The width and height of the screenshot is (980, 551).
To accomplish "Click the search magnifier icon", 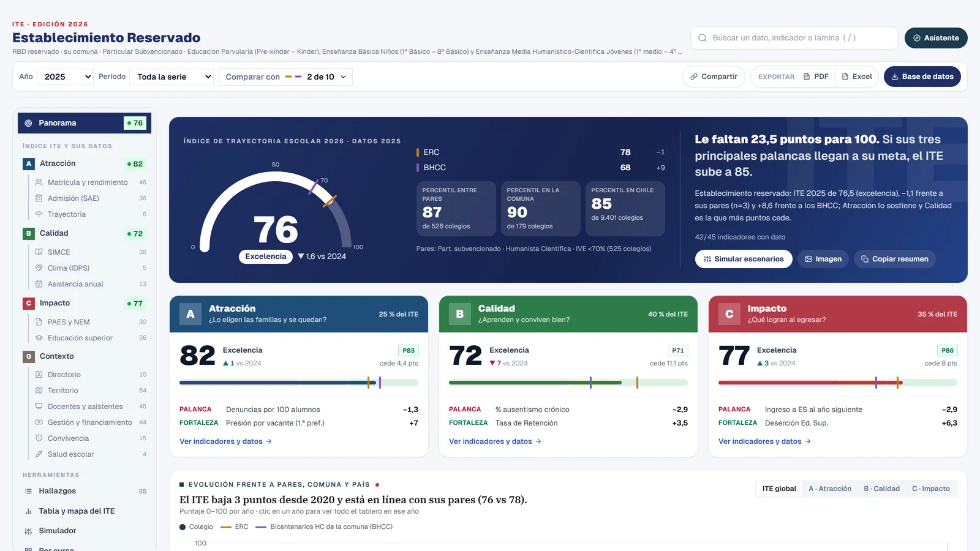I will (x=703, y=38).
